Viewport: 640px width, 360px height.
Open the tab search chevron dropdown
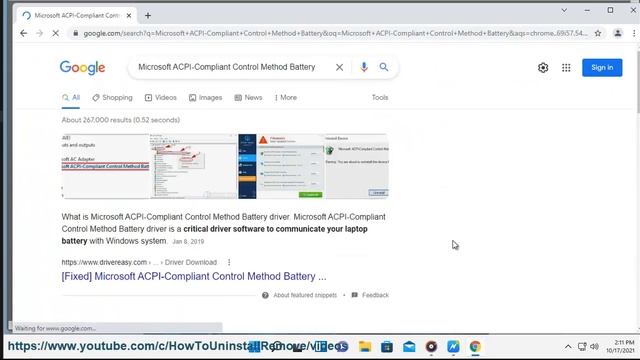click(564, 10)
